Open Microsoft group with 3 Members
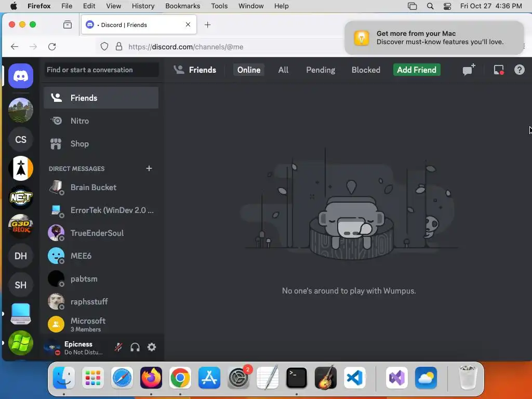Screen dimensions: 532x399 tap(101, 324)
